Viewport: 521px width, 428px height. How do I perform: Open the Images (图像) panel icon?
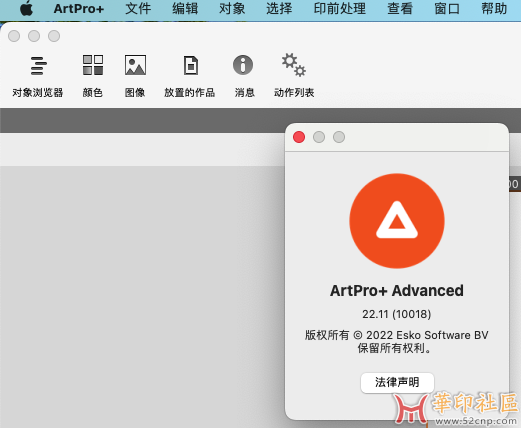pyautogui.click(x=135, y=65)
